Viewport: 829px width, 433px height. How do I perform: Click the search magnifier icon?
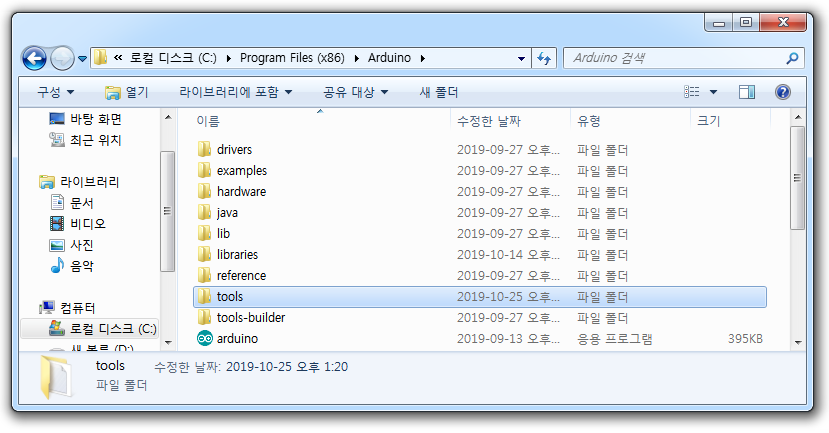792,58
